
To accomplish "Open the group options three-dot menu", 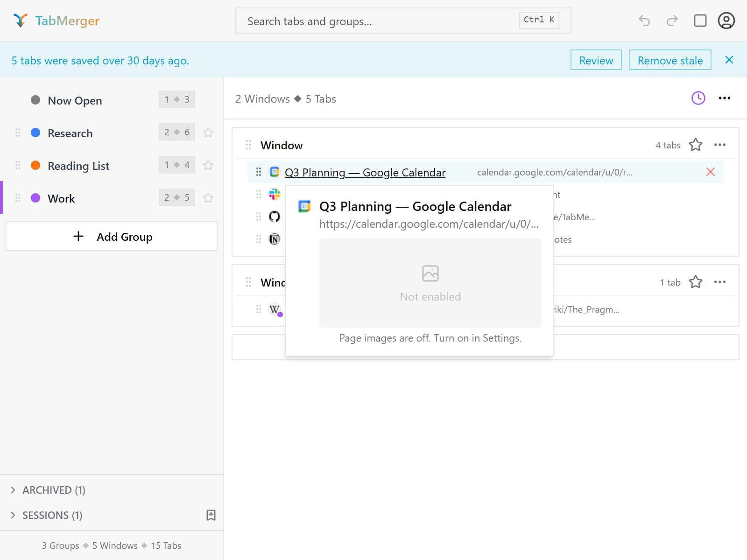I will (x=725, y=98).
